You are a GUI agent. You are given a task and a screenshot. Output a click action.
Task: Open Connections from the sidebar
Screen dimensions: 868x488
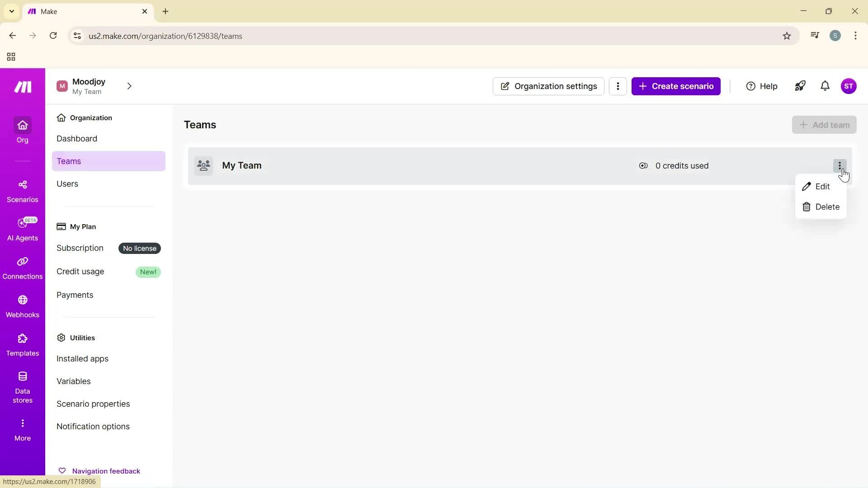[x=22, y=267]
